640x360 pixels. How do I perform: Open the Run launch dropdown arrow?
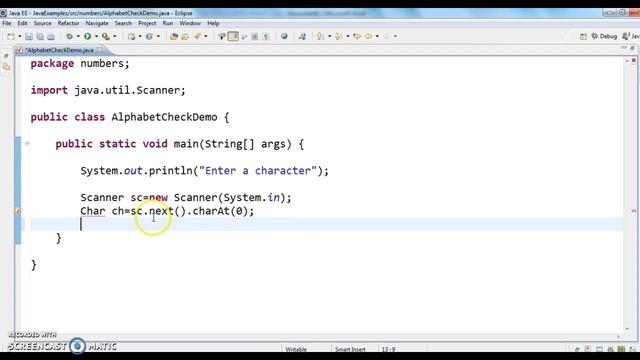click(x=96, y=37)
